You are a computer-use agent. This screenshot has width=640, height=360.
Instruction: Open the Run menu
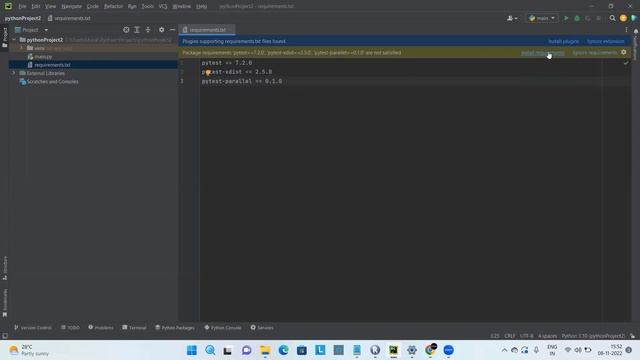click(x=132, y=7)
